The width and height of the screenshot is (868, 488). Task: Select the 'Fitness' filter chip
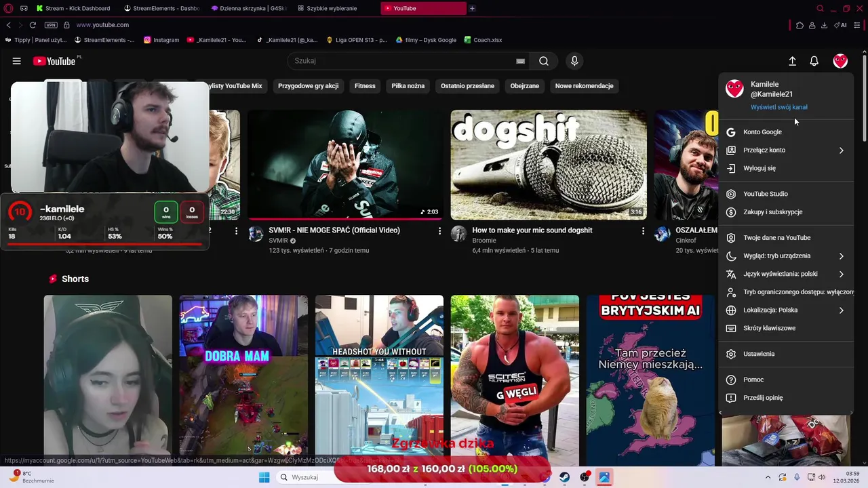click(365, 86)
